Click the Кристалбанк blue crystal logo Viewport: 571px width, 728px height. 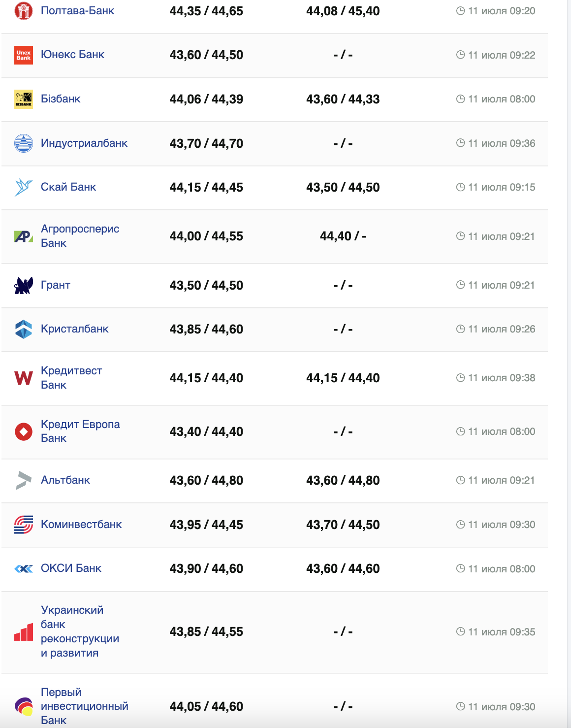tap(24, 329)
